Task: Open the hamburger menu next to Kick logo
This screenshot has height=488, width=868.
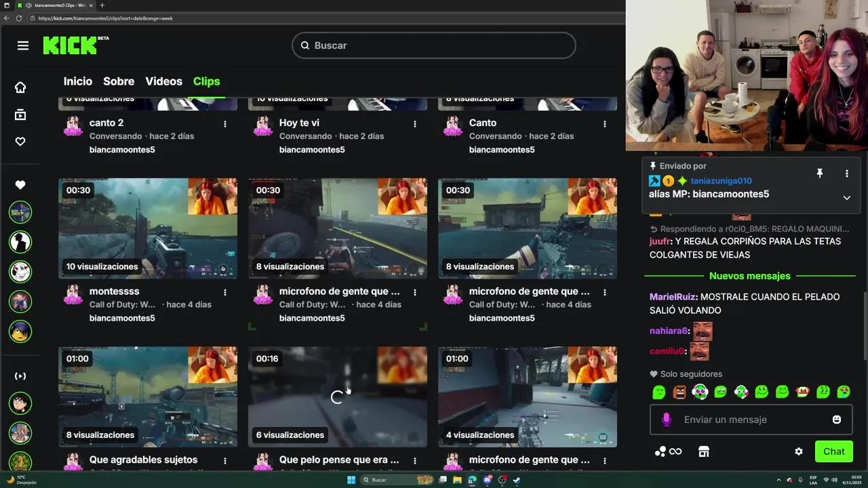Action: pos(23,45)
